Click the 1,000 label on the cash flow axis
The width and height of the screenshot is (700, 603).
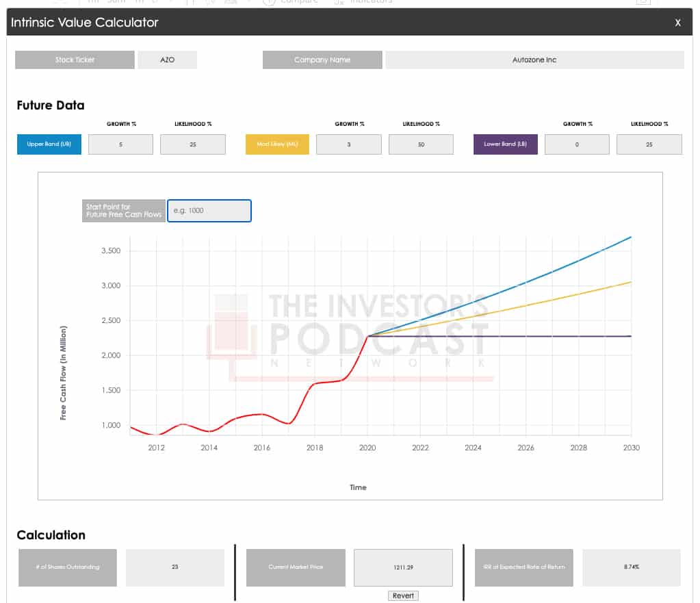(x=111, y=425)
